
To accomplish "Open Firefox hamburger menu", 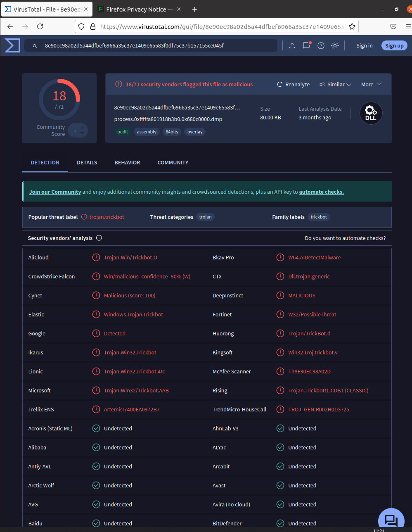I will pos(408,26).
